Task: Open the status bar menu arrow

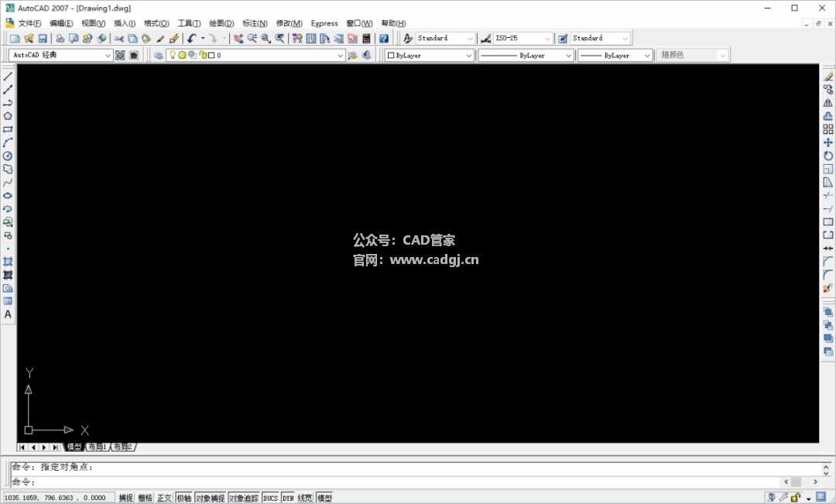Action: (x=808, y=498)
